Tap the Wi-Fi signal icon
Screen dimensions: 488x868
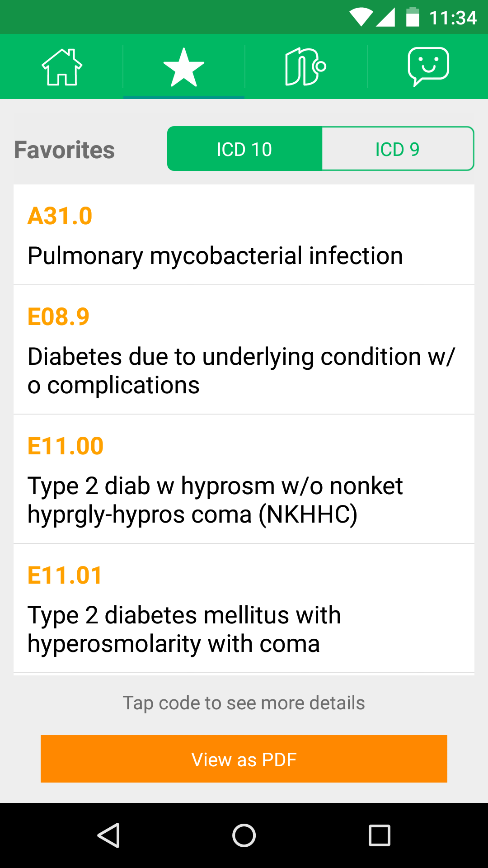[x=361, y=18]
